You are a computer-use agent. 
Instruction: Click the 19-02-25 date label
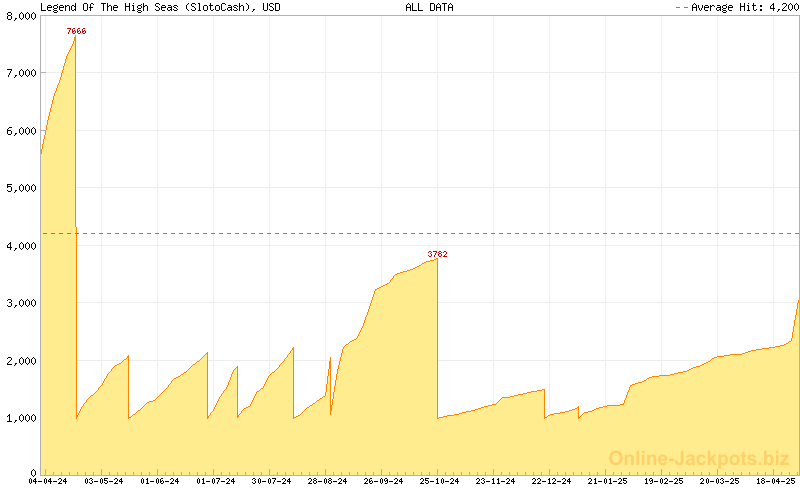point(664,481)
